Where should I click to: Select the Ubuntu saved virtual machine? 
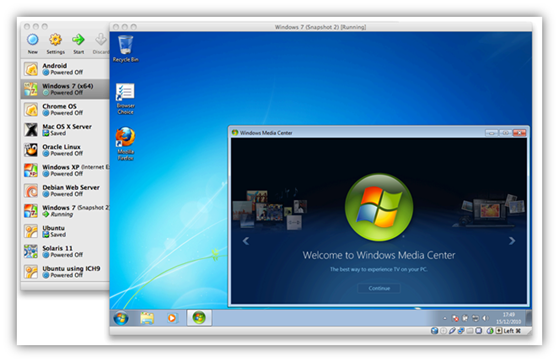tap(65, 231)
